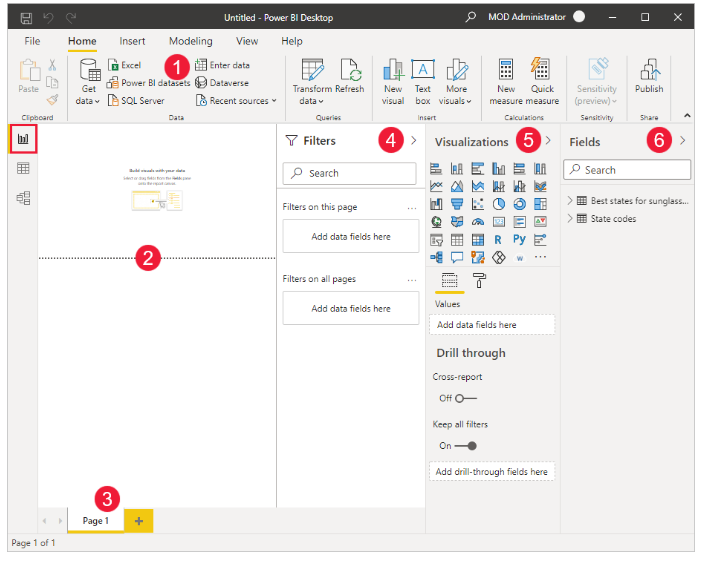The width and height of the screenshot is (703, 562).
Task: Open the Format paint roller tab
Action: click(x=479, y=281)
